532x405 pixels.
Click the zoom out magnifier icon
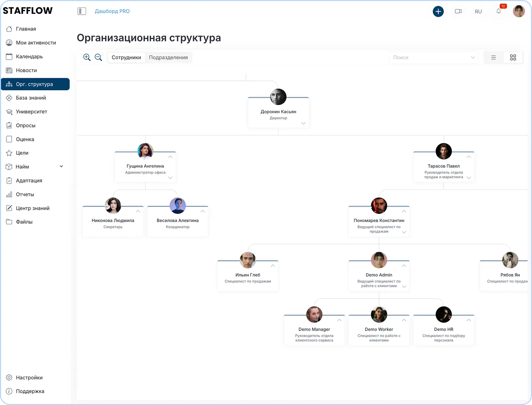click(98, 57)
